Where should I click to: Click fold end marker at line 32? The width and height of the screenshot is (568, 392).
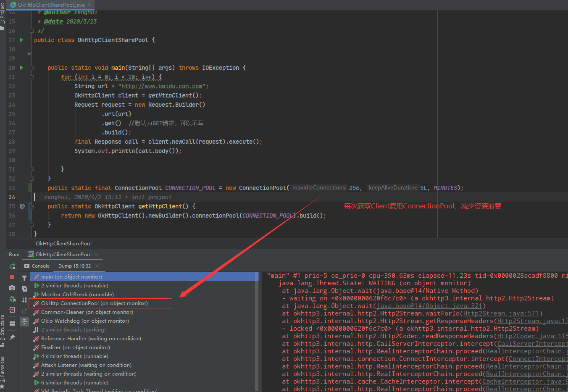(32, 179)
